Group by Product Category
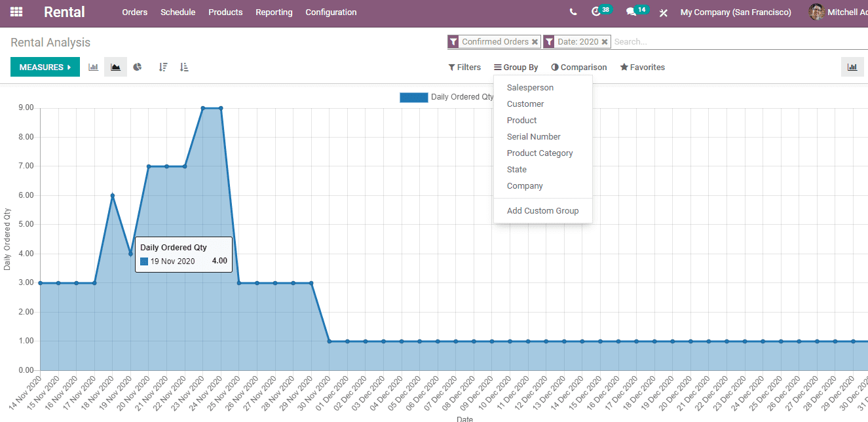The width and height of the screenshot is (868, 422). (543, 153)
